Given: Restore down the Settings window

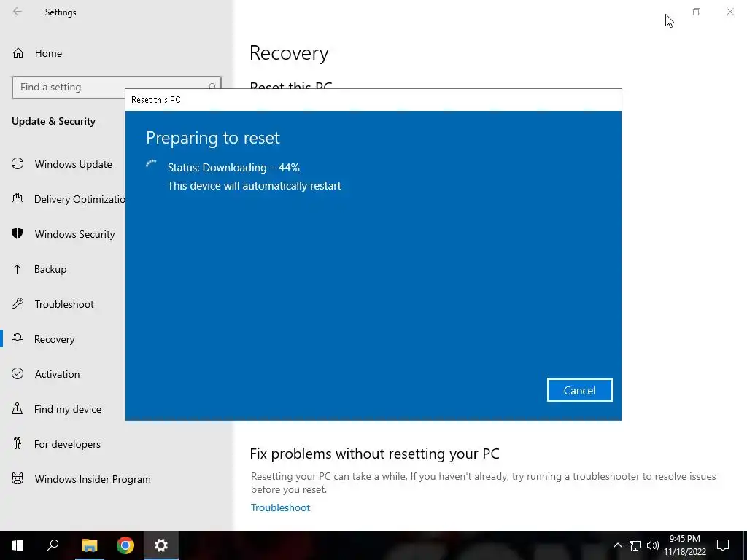Looking at the screenshot, I should tap(697, 12).
